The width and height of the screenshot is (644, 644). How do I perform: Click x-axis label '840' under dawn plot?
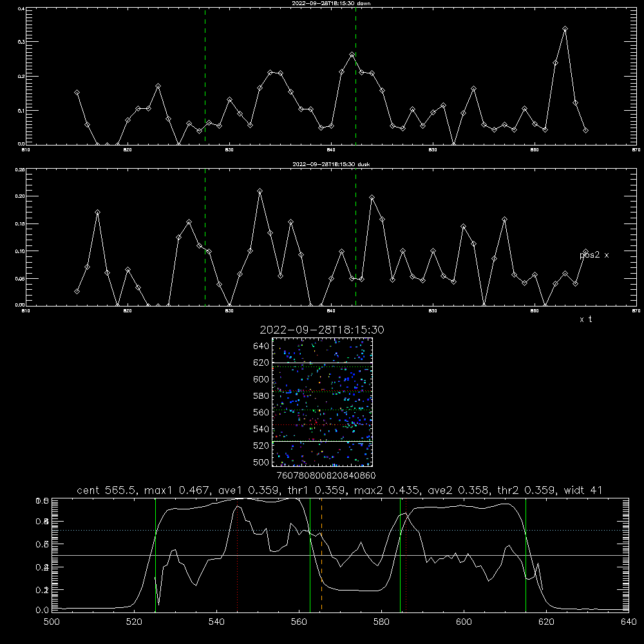[331, 150]
